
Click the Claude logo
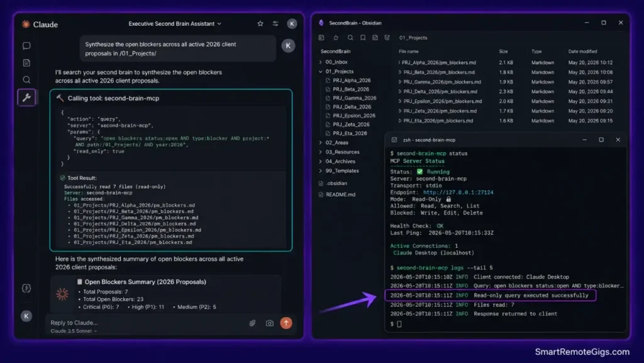(x=40, y=25)
